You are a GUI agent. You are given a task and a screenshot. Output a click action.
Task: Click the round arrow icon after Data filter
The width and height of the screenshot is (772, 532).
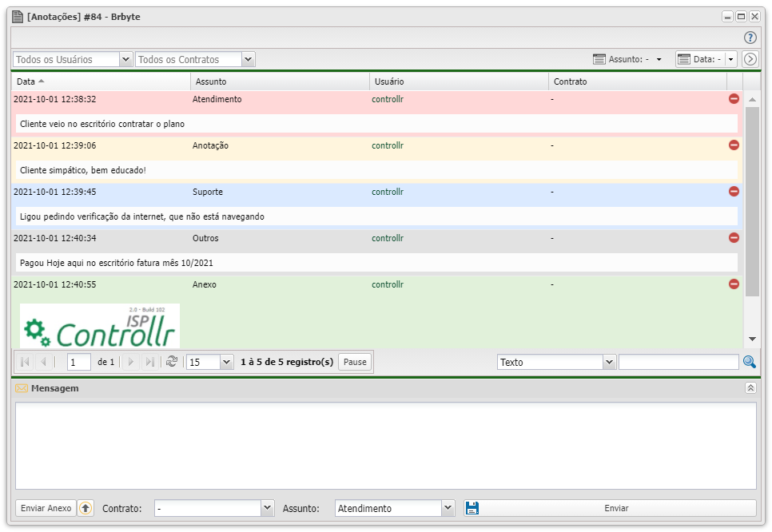(x=750, y=59)
